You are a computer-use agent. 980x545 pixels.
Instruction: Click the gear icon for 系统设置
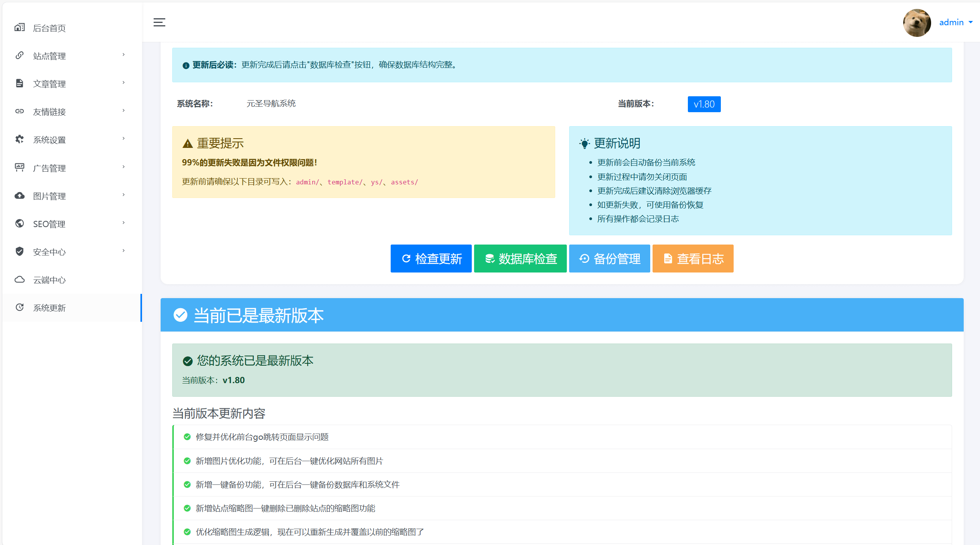coord(20,139)
